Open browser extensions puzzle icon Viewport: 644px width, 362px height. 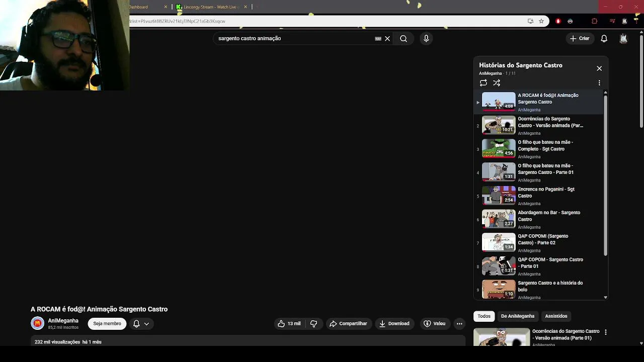click(595, 21)
